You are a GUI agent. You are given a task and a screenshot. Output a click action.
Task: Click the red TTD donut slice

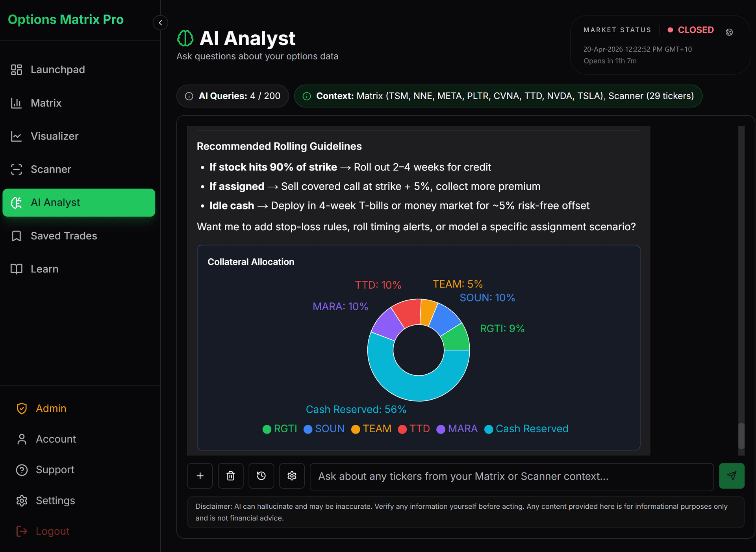pos(408,312)
